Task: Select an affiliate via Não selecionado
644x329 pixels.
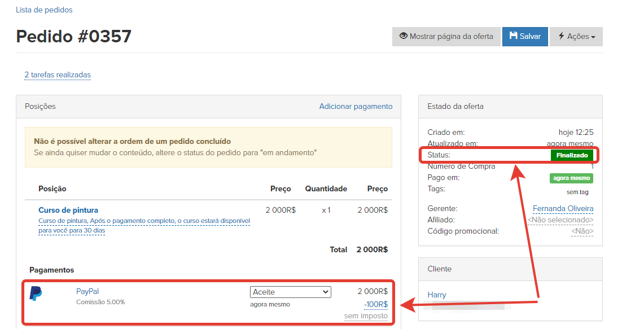Action: (560, 220)
